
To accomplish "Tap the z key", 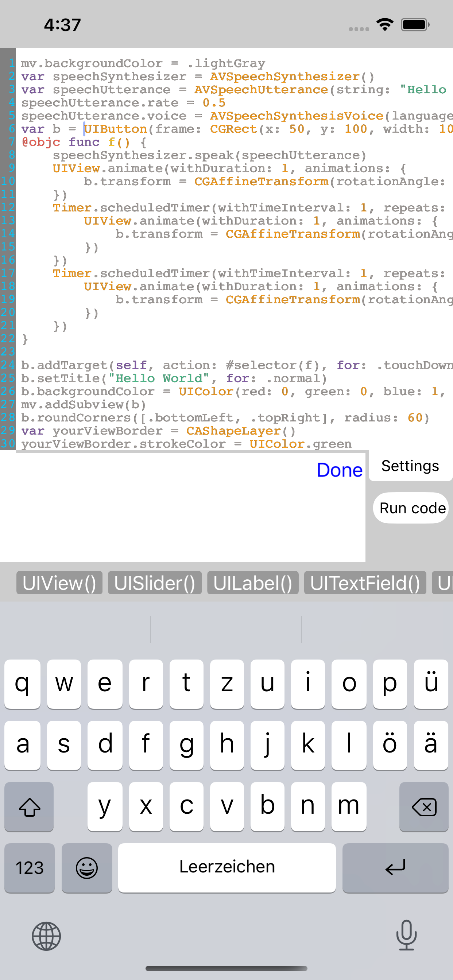I will tap(227, 684).
